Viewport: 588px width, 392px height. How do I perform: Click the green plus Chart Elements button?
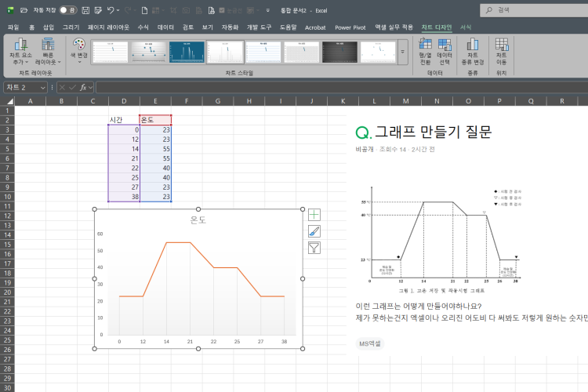pos(314,215)
